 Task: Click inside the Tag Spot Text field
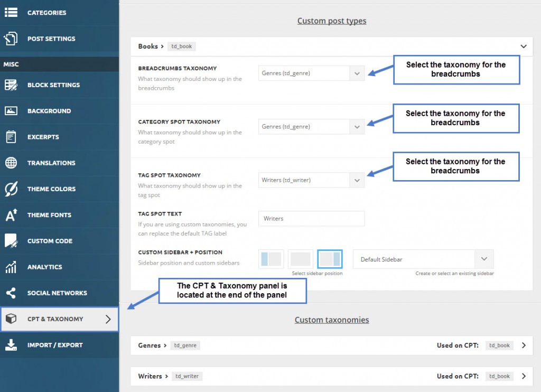click(x=311, y=218)
